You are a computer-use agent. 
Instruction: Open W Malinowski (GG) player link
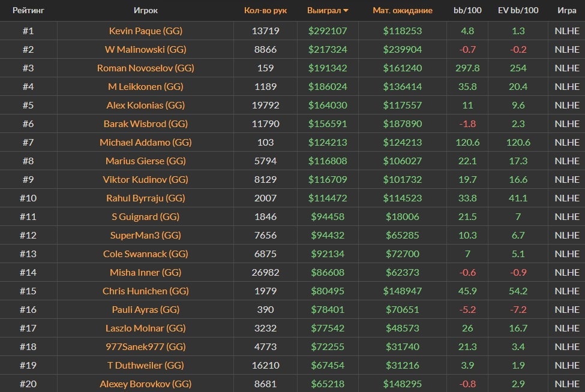pos(146,49)
